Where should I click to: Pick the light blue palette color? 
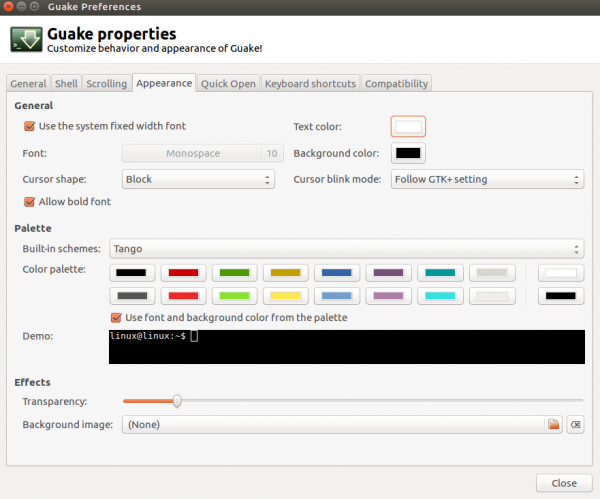pos(337,296)
